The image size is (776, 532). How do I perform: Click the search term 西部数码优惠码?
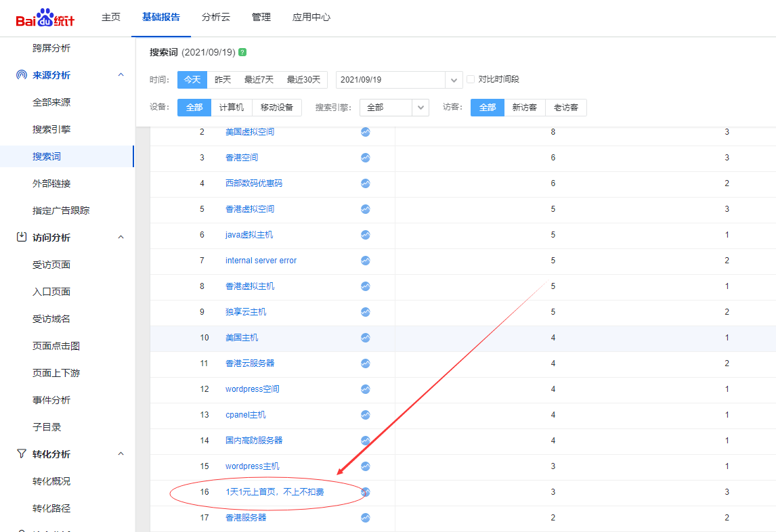(x=254, y=183)
